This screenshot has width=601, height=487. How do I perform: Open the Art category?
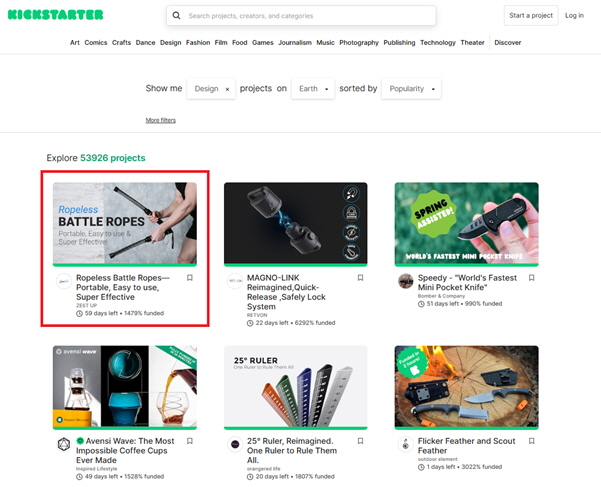click(x=75, y=43)
